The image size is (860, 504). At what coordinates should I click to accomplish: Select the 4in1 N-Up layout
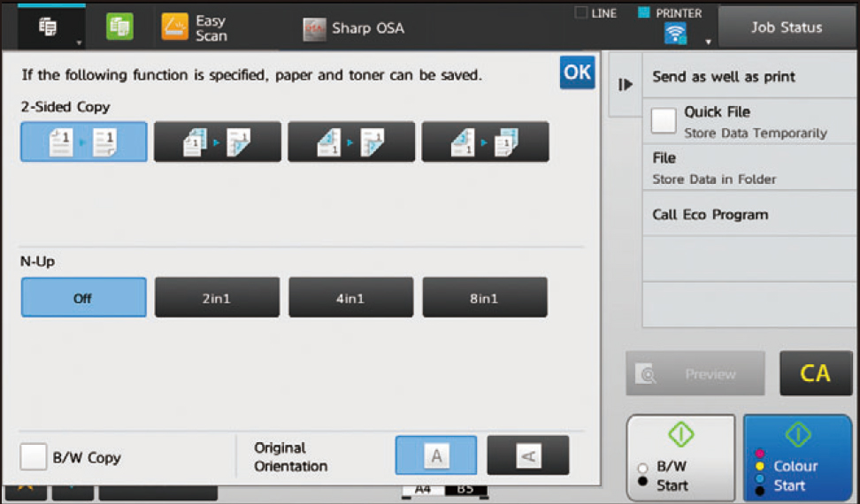[x=350, y=298]
